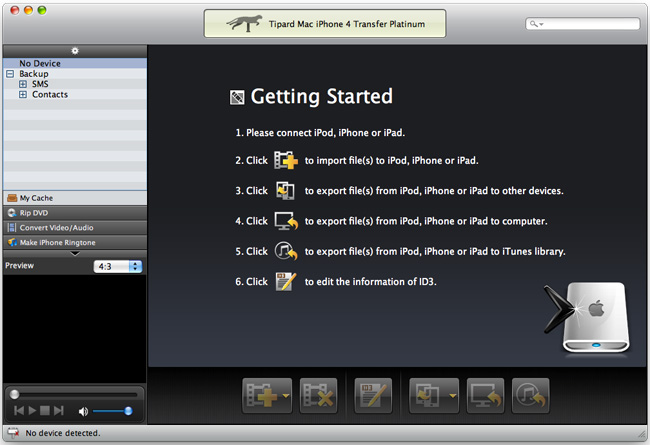Click the import icon in step 2
The height and width of the screenshot is (445, 650).
[x=286, y=160]
